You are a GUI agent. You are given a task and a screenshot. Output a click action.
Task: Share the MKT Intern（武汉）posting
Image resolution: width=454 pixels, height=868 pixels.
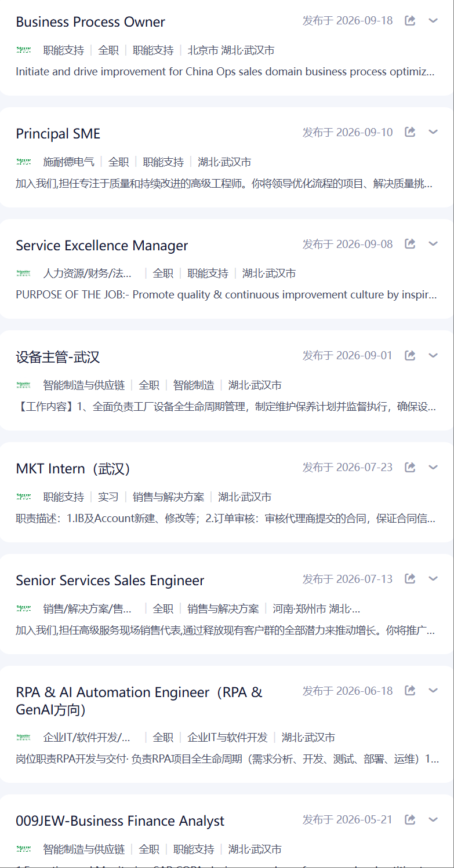410,467
